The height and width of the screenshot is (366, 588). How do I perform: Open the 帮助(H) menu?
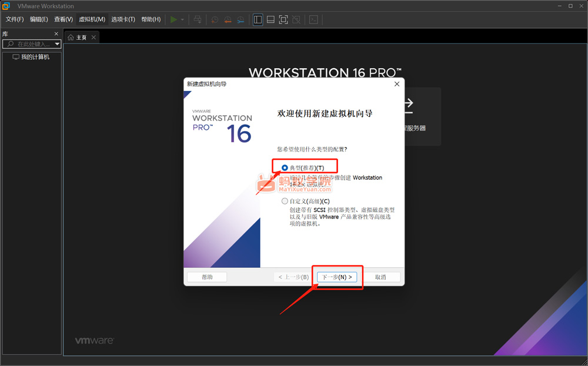[151, 19]
